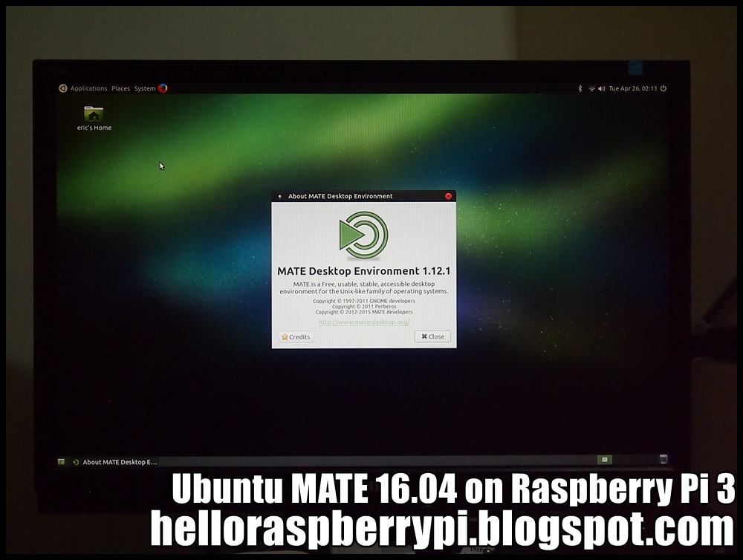Click the Ubuntu MATE logo icon in panel
Viewport: 743px width, 560px height.
63,88
